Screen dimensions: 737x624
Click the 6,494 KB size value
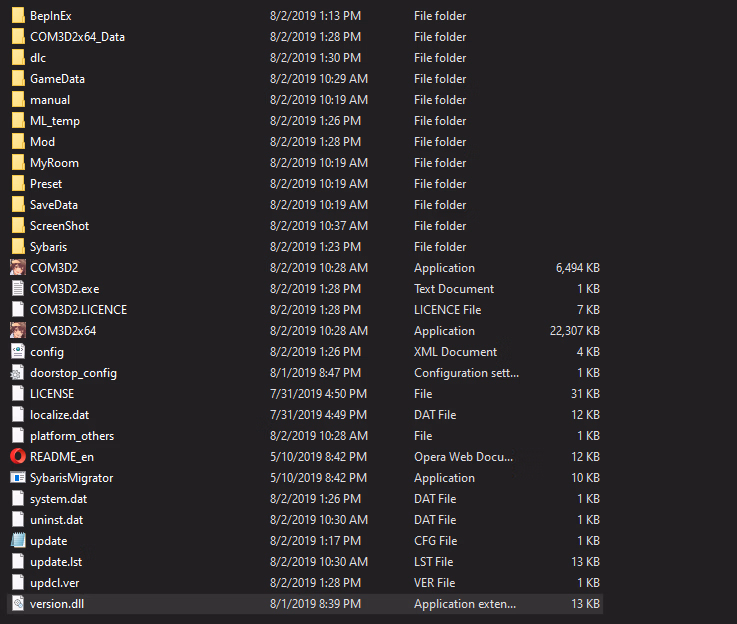(578, 268)
